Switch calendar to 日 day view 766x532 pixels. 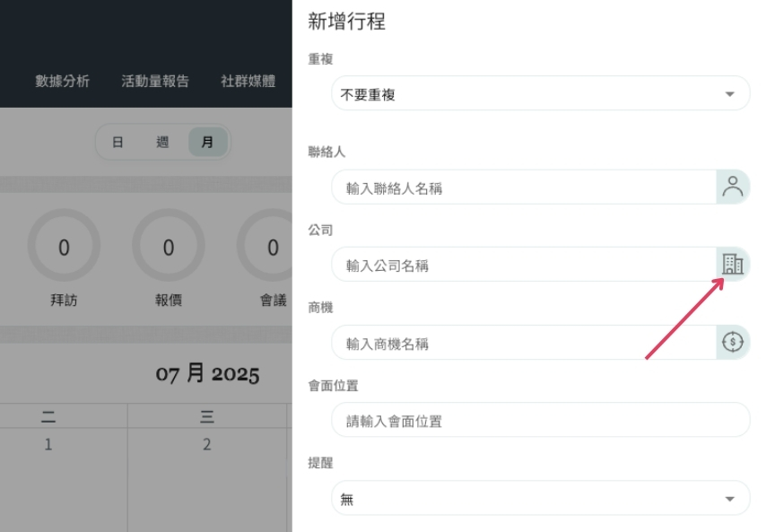(x=118, y=142)
